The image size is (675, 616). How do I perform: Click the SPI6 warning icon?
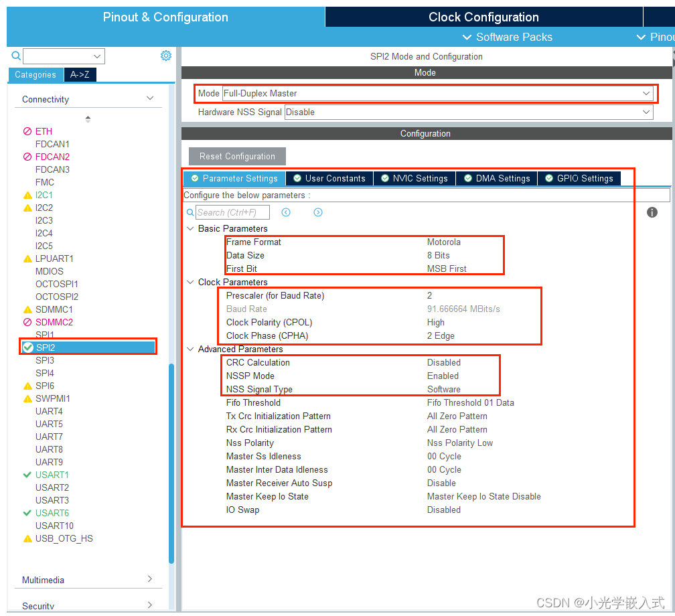[x=27, y=386]
